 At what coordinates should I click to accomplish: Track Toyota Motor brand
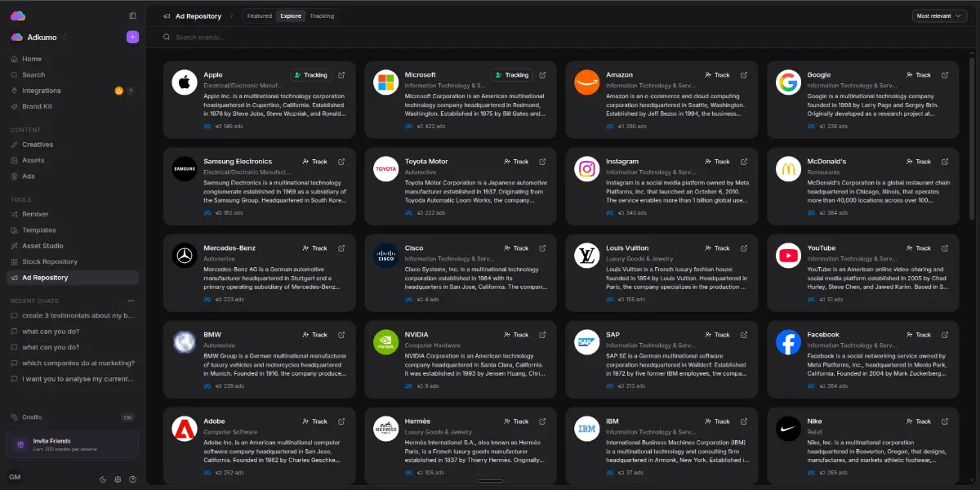pyautogui.click(x=517, y=162)
